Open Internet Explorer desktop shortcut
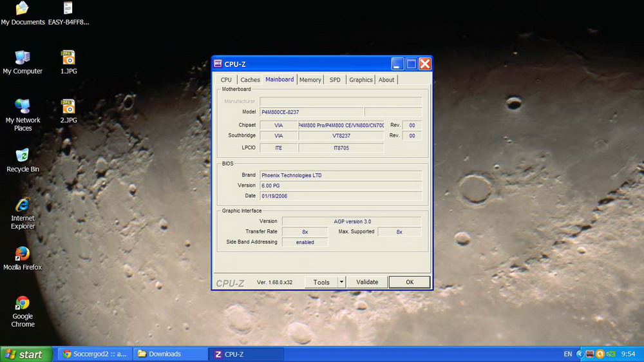This screenshot has height=362, width=644. tap(23, 205)
